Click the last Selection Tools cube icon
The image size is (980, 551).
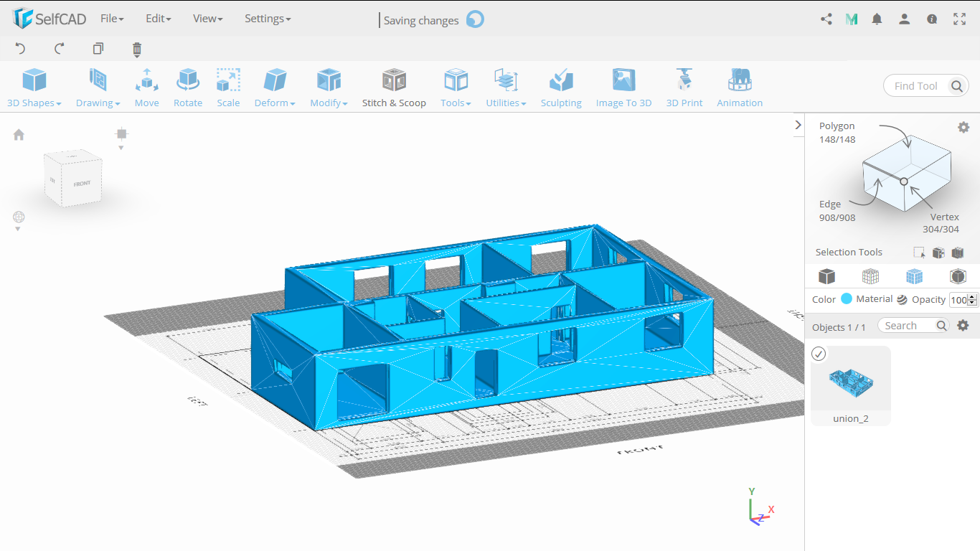pos(957,253)
